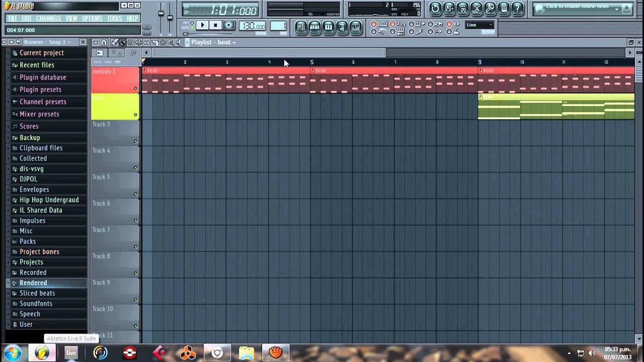Open the piano roll window
The width and height of the screenshot is (644, 362).
coord(328,27)
